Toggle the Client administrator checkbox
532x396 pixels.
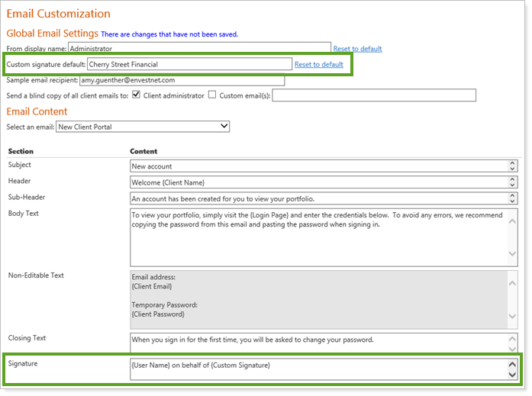pos(136,95)
